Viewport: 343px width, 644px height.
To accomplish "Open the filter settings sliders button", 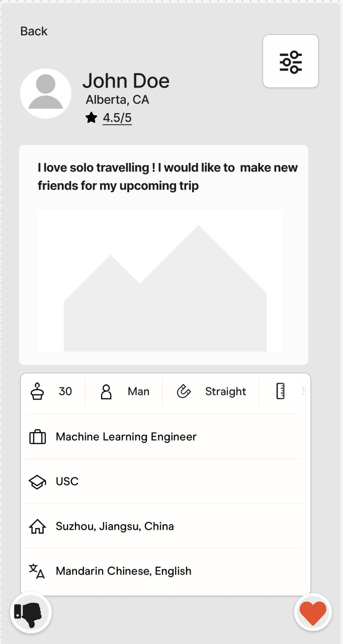I will (291, 61).
